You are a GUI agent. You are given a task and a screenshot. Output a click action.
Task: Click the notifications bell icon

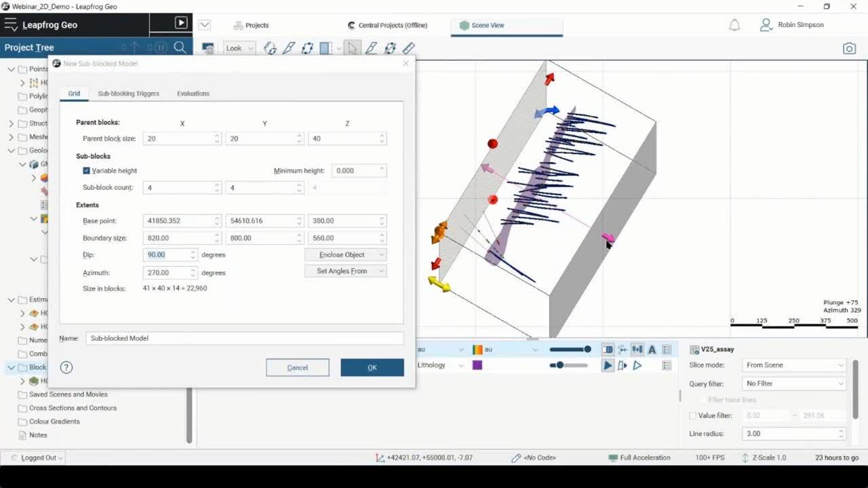734,25
